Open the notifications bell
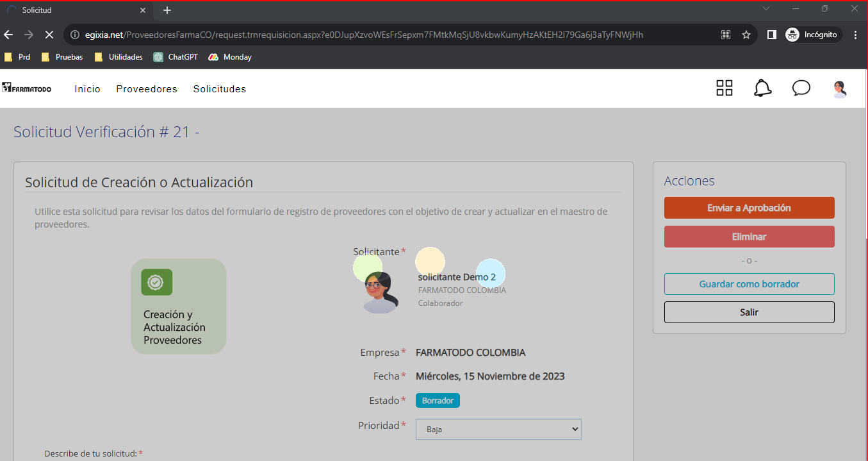Screen dimensions: 868x461 pyautogui.click(x=762, y=88)
